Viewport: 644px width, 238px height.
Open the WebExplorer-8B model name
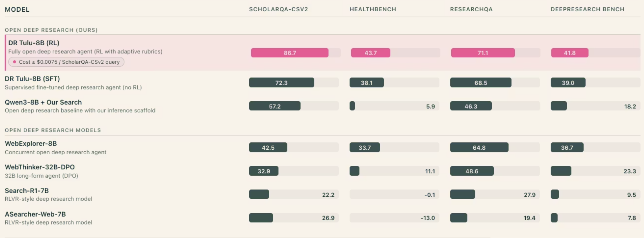click(31, 143)
